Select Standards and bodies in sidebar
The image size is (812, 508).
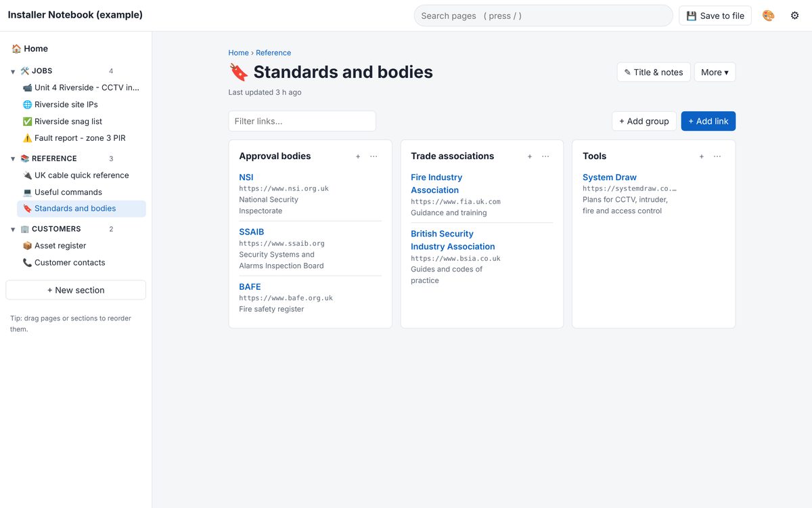(x=81, y=209)
